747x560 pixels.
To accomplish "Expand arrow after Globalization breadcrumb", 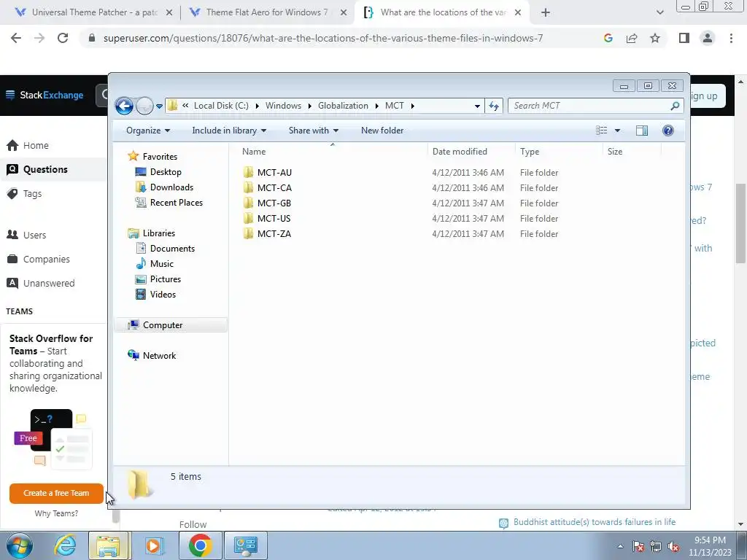I will (x=376, y=106).
